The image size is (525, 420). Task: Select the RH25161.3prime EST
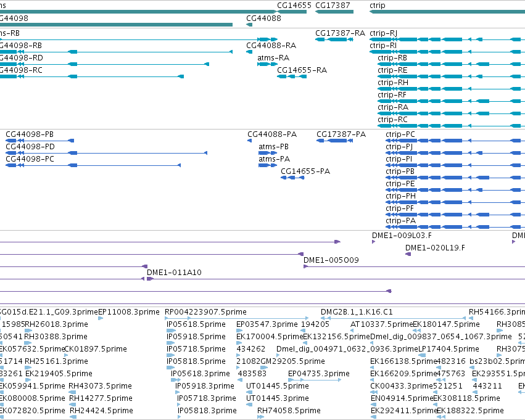click(28, 368)
